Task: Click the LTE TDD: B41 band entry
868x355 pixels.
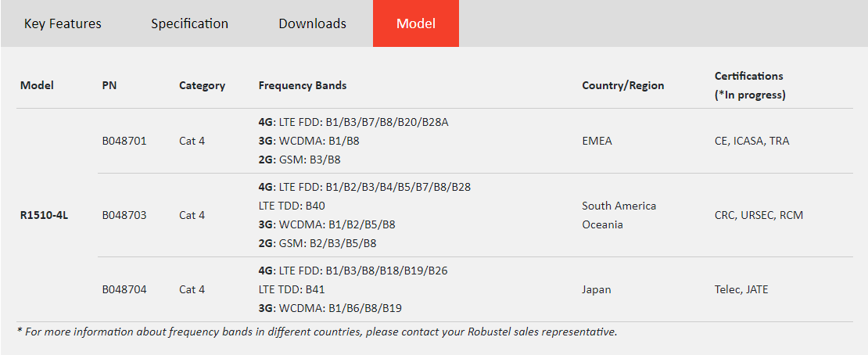Action: pyautogui.click(x=292, y=289)
